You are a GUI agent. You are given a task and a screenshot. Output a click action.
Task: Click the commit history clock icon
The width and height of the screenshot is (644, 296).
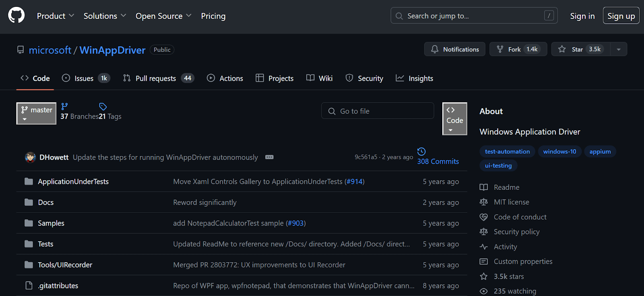click(421, 152)
